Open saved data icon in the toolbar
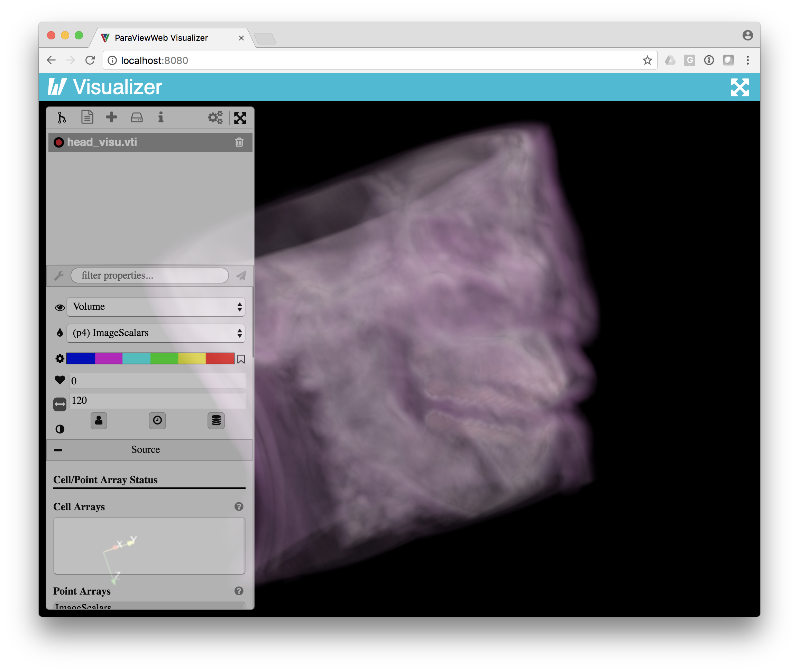799x672 pixels. click(x=137, y=118)
